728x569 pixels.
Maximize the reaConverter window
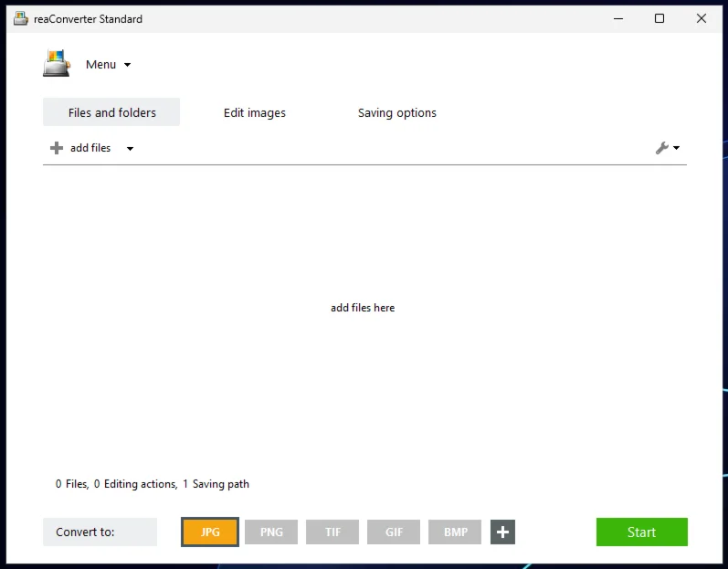[659, 18]
